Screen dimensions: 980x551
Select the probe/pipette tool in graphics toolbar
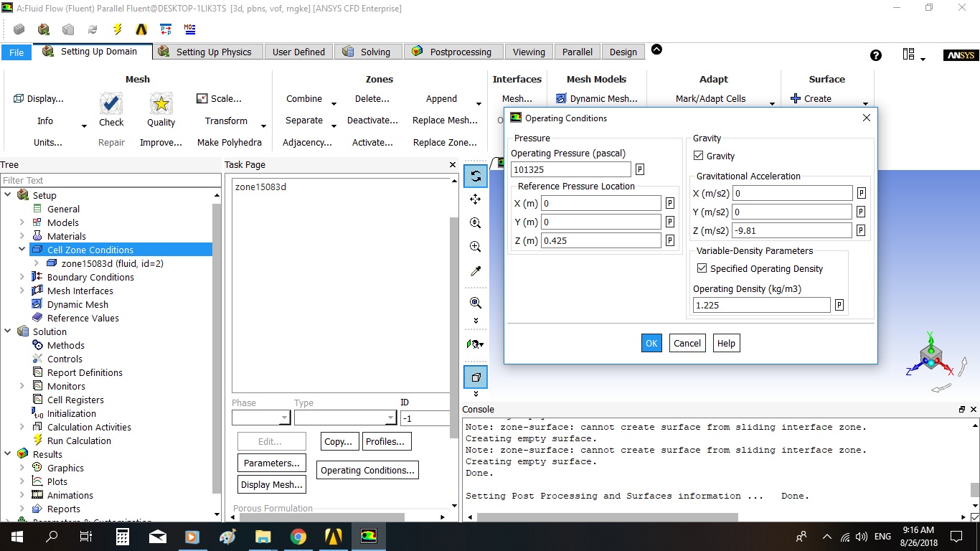coord(475,271)
